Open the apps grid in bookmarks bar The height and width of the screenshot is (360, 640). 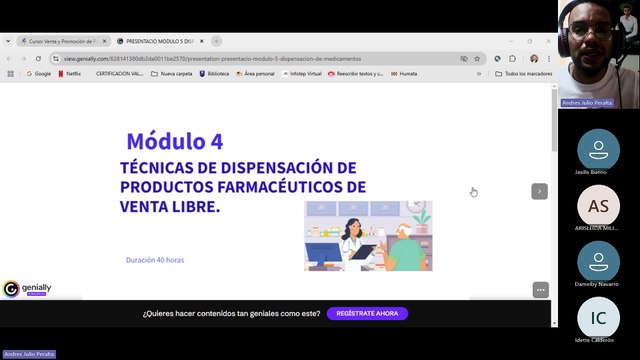[x=11, y=74]
